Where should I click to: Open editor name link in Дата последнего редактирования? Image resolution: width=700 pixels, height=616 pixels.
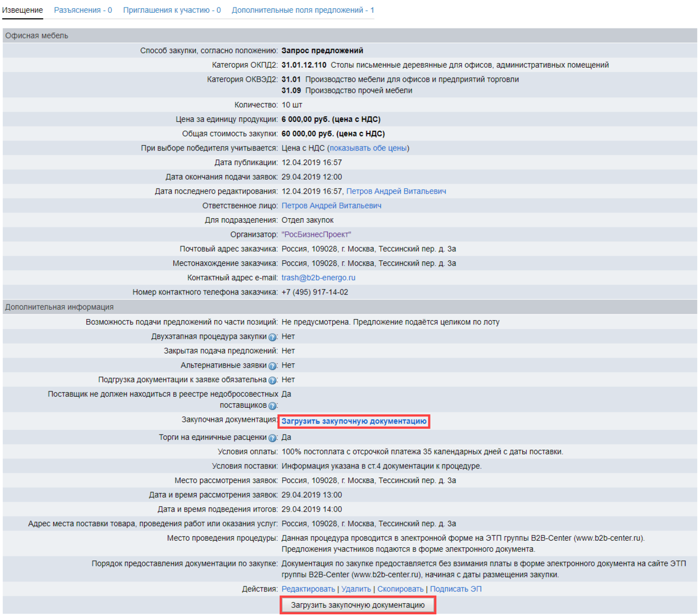(x=396, y=191)
